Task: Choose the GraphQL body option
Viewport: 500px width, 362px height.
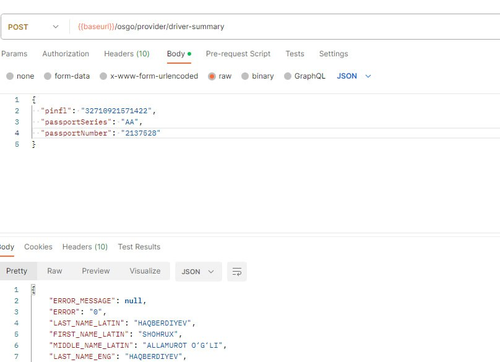Action: [x=305, y=76]
